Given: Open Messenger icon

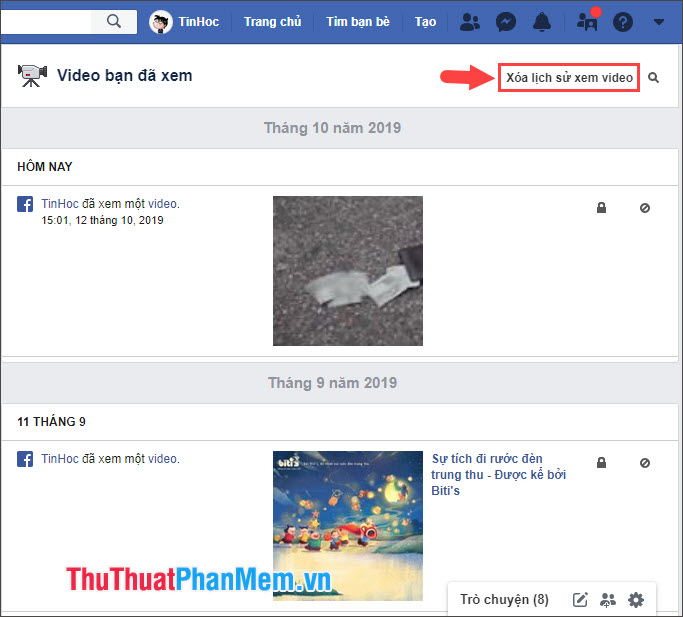Looking at the screenshot, I should [x=506, y=22].
